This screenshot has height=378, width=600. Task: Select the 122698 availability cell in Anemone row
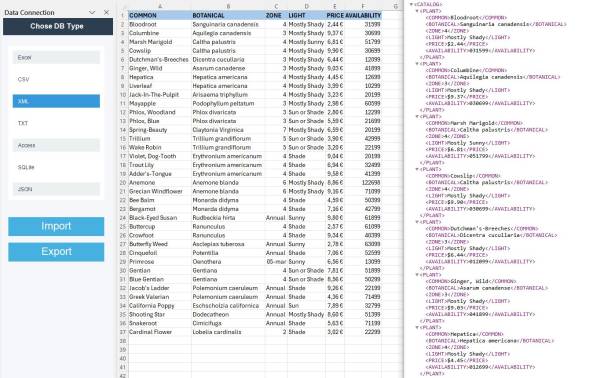click(363, 182)
